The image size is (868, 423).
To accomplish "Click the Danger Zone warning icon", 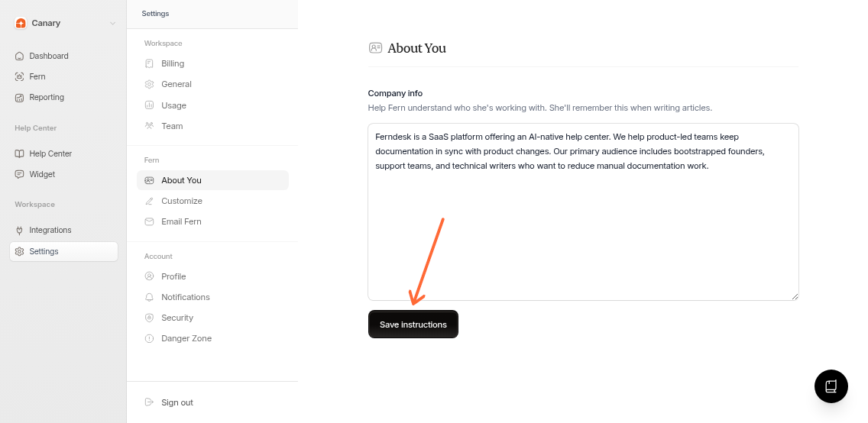I will 150,338.
